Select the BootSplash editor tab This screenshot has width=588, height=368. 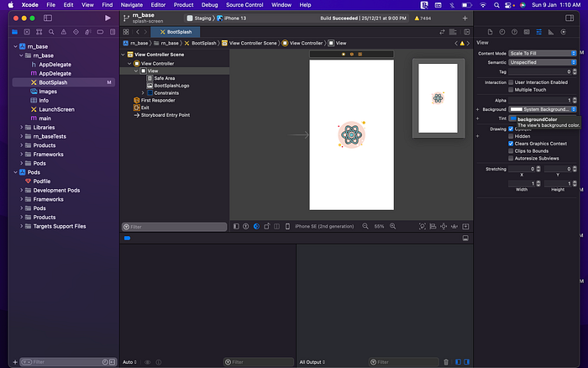(x=176, y=32)
